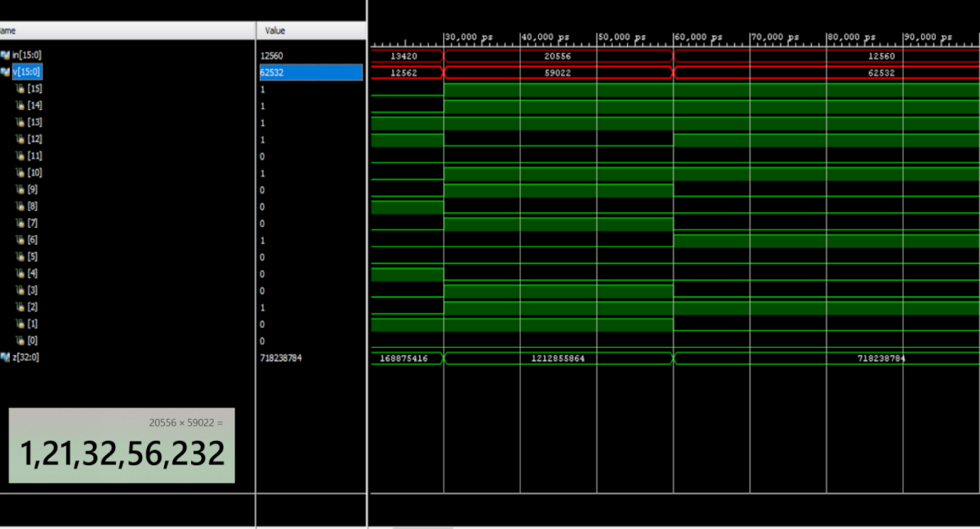Select the signal icon for bit [11]

(x=21, y=156)
